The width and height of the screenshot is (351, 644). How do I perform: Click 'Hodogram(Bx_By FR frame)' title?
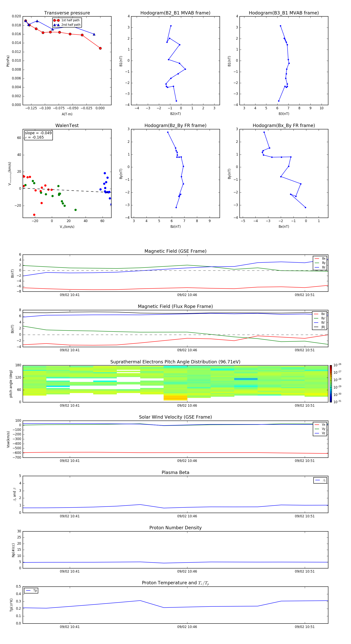tap(284, 125)
